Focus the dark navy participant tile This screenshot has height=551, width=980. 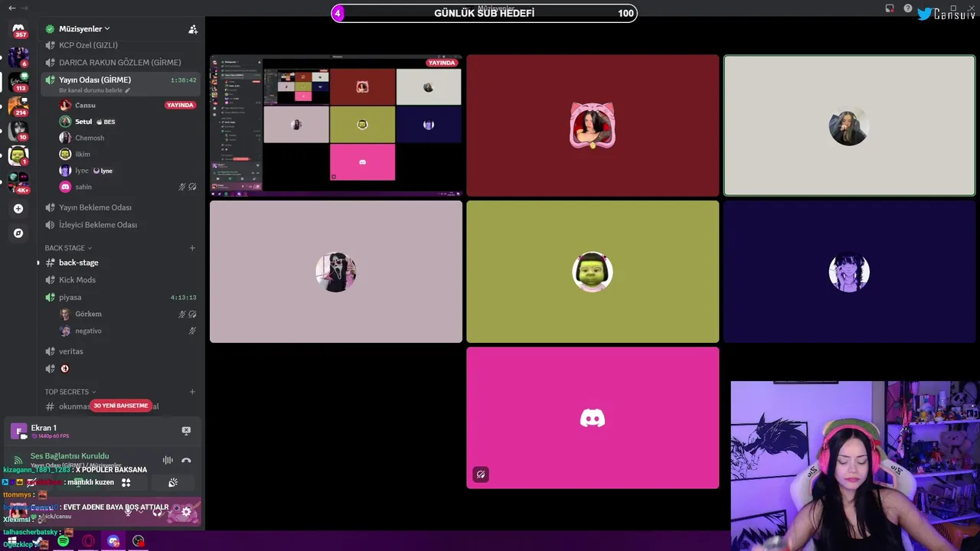click(849, 272)
